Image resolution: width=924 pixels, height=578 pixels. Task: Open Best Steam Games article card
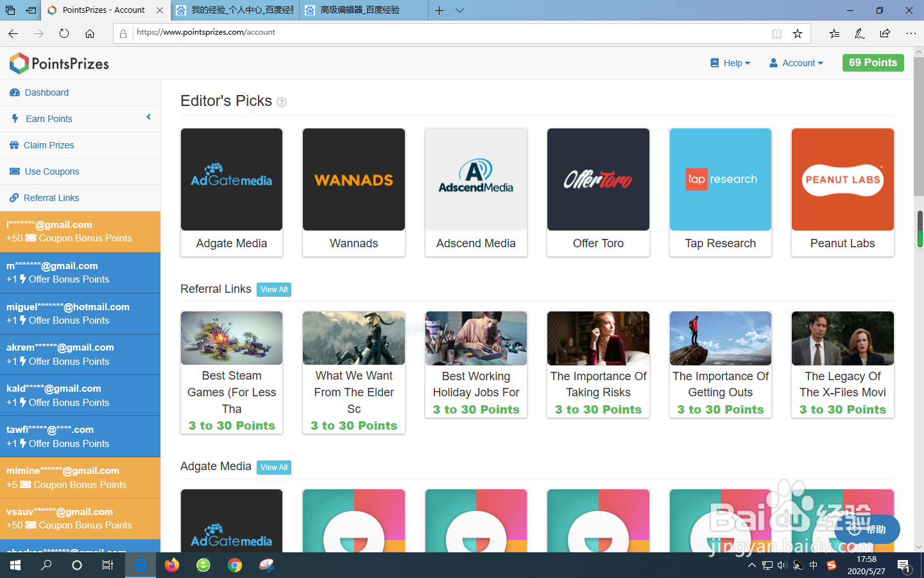pyautogui.click(x=232, y=372)
